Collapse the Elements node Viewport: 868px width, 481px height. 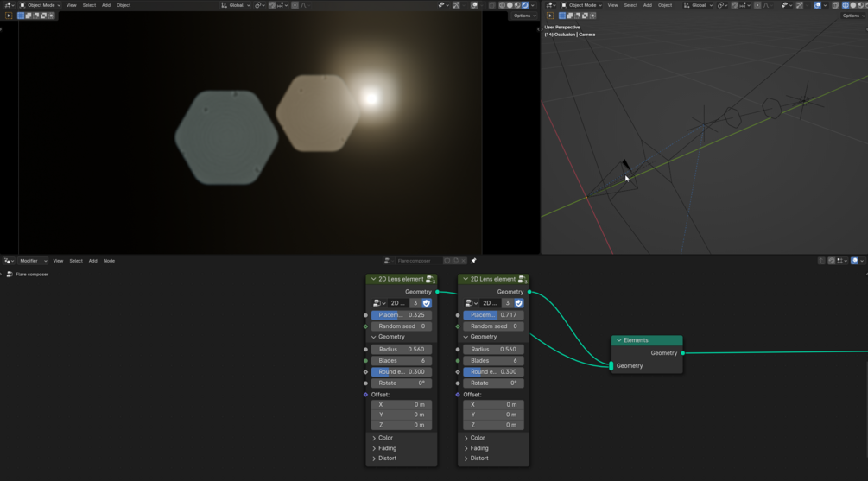(x=619, y=340)
